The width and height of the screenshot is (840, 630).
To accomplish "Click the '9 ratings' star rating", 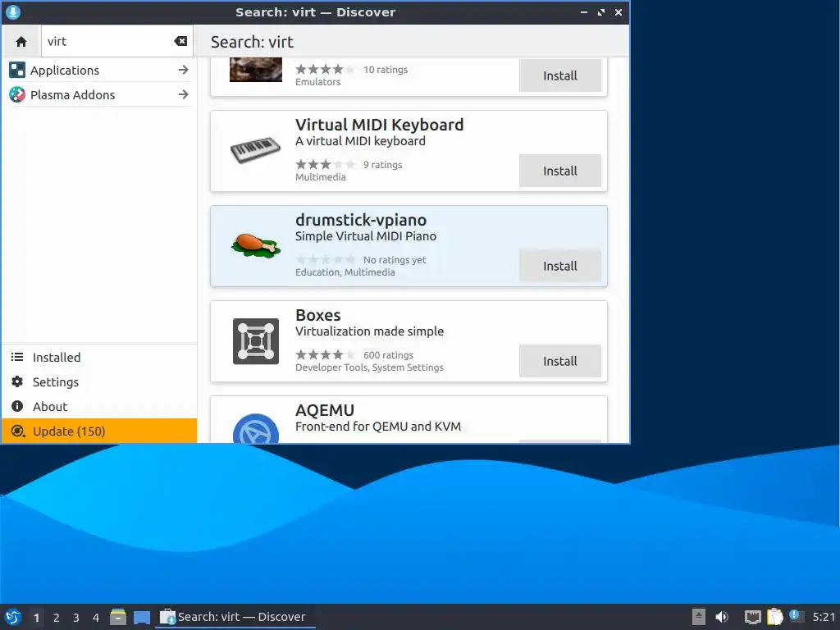I will [325, 164].
